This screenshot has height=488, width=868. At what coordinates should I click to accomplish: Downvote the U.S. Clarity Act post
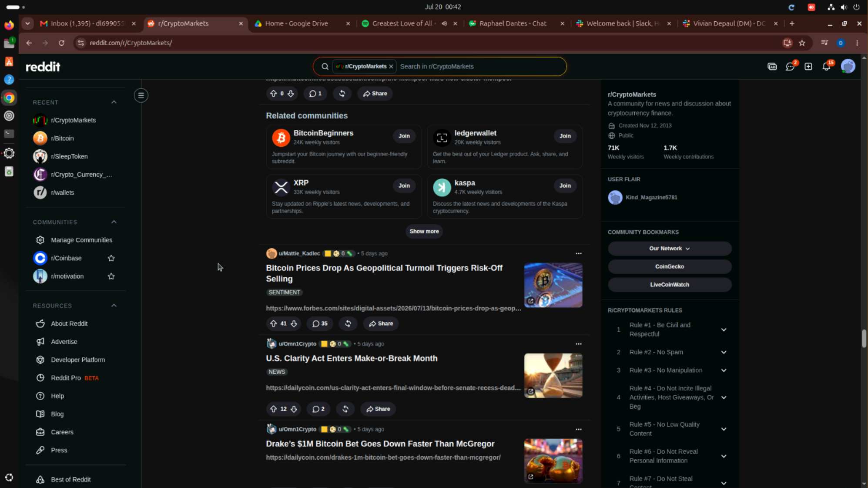pos(294,409)
